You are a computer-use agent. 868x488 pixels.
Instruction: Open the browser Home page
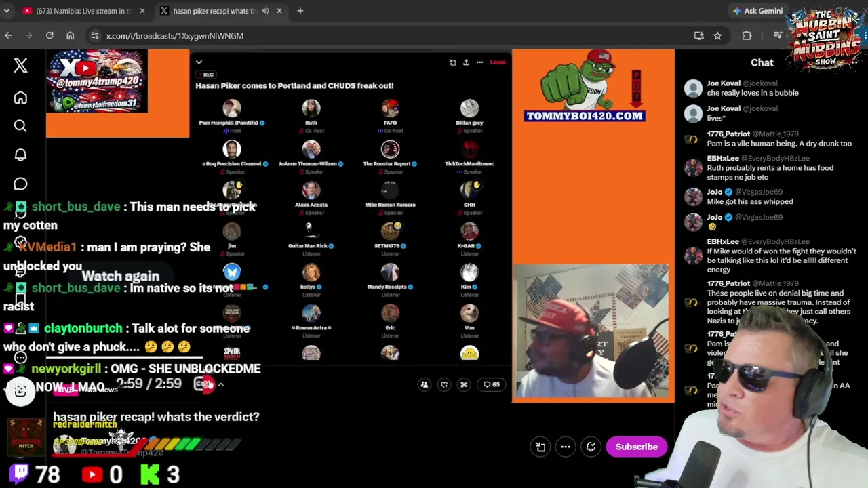pos(71,35)
